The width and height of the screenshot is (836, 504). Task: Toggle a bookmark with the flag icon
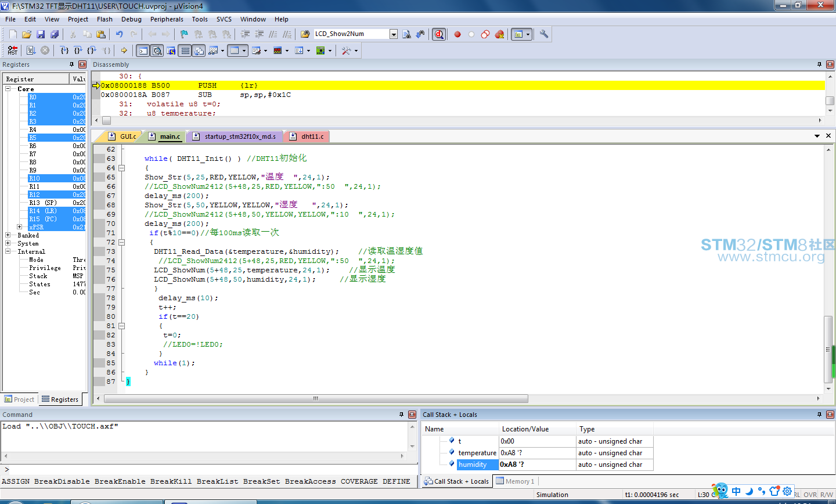[x=184, y=34]
